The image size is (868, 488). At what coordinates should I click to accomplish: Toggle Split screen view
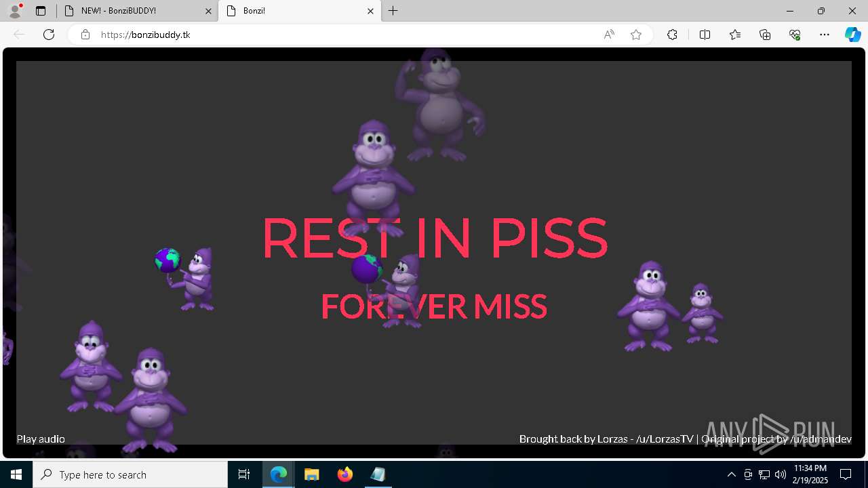705,35
